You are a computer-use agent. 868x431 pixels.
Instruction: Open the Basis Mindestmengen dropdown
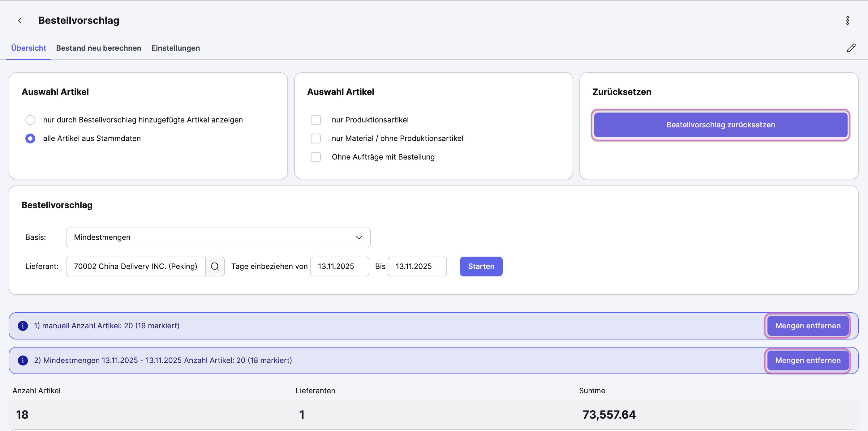pyautogui.click(x=218, y=237)
